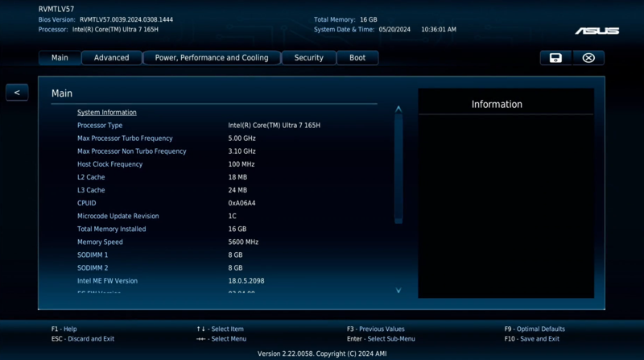Screen dimensions: 644x360
Task: Click the scroll down arrow
Action: pyautogui.click(x=398, y=290)
